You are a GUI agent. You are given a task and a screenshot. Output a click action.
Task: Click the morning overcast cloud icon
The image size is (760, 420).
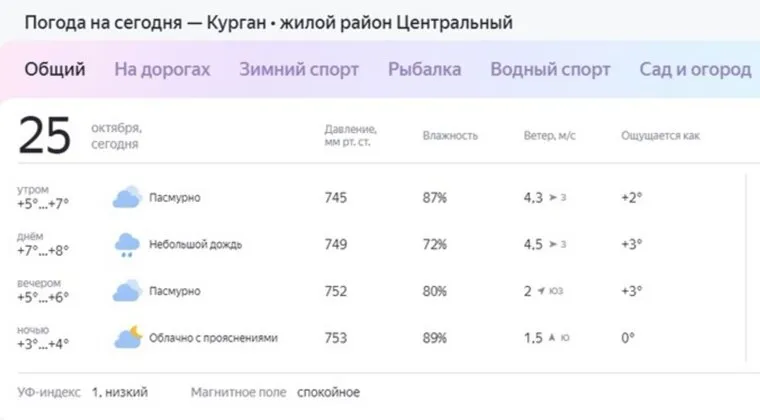coord(126,197)
